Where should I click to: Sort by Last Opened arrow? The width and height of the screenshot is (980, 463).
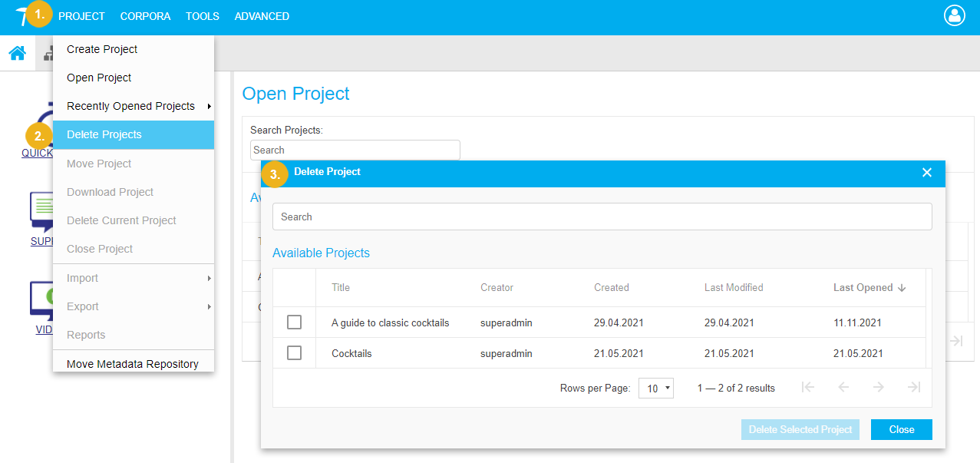tap(902, 288)
